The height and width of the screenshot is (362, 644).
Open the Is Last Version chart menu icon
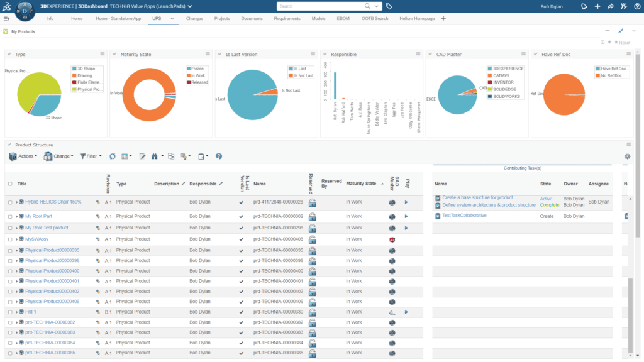313,54
